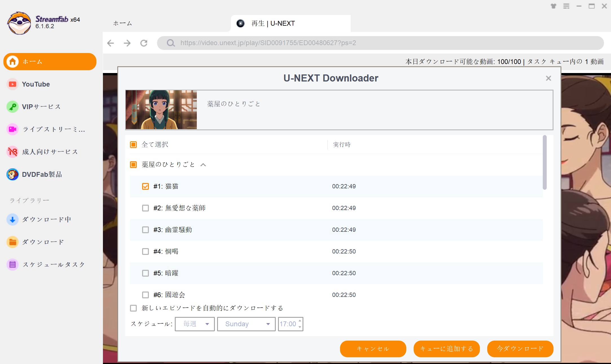Decrease schedule time with down arrow
This screenshot has width=611, height=364.
pyautogui.click(x=300, y=327)
